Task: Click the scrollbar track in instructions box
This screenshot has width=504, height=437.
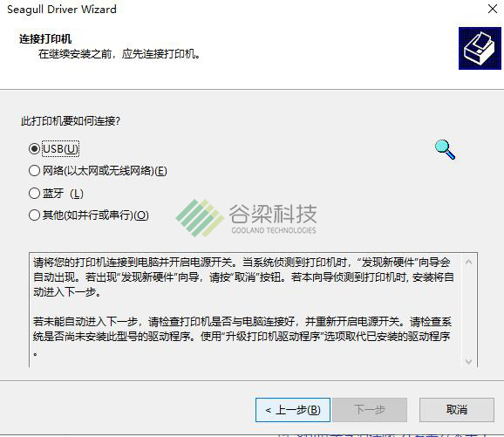Action: [468, 311]
